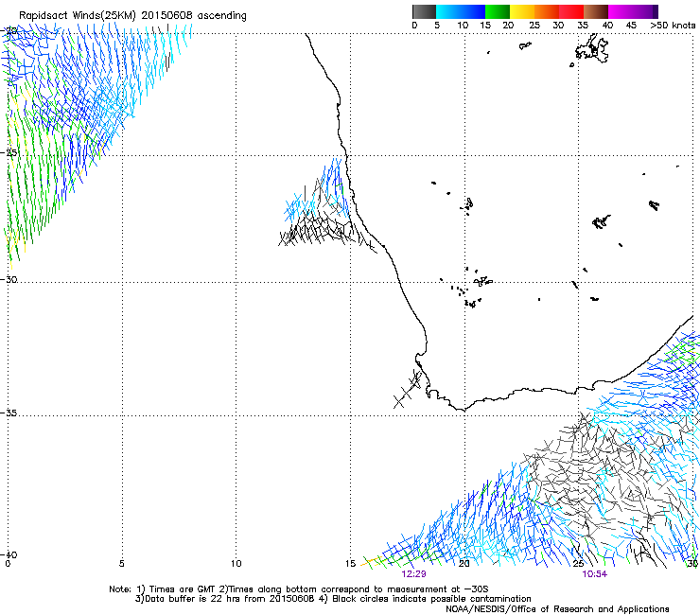700x615 pixels.
Task: Click the NOAA/NESDIS credit text
Action: [x=557, y=609]
